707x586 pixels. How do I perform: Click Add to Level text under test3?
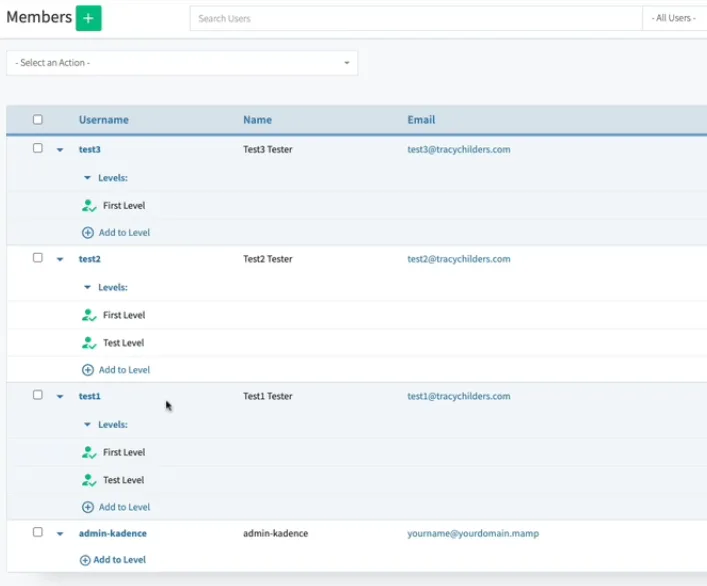click(124, 233)
